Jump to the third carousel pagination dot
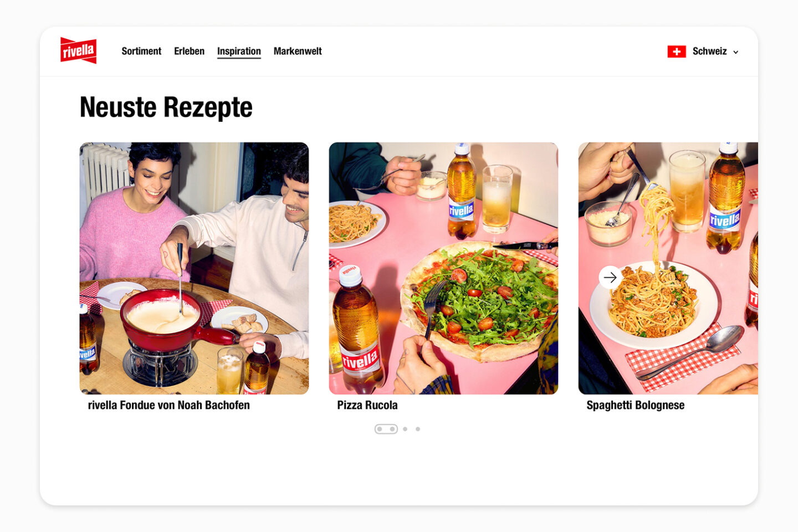Viewport: 798px width, 532px height. coord(405,429)
